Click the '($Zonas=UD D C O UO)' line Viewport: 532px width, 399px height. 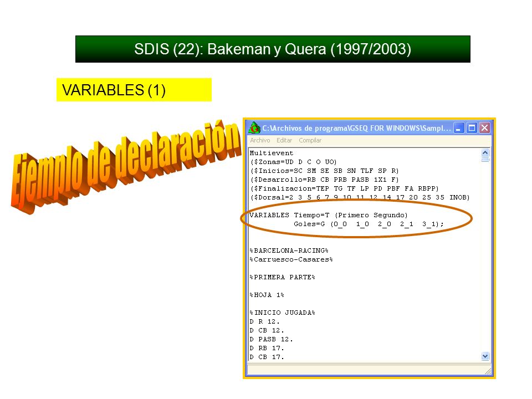[294, 162]
